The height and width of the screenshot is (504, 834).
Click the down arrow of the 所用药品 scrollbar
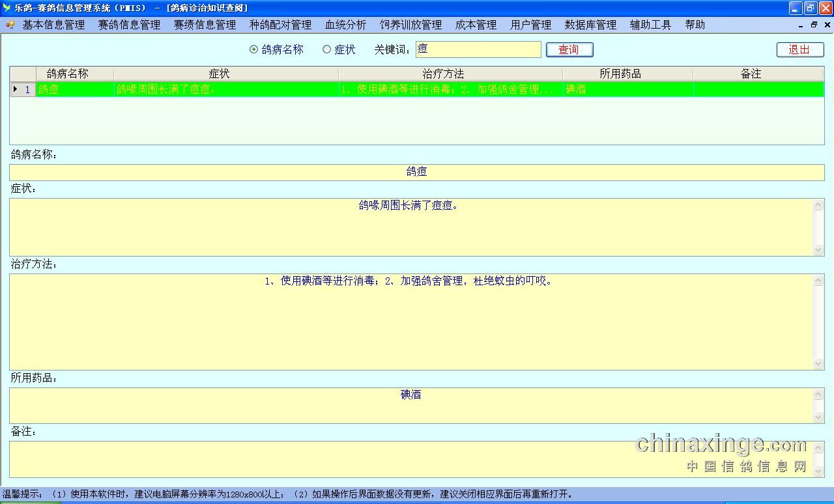coord(819,417)
